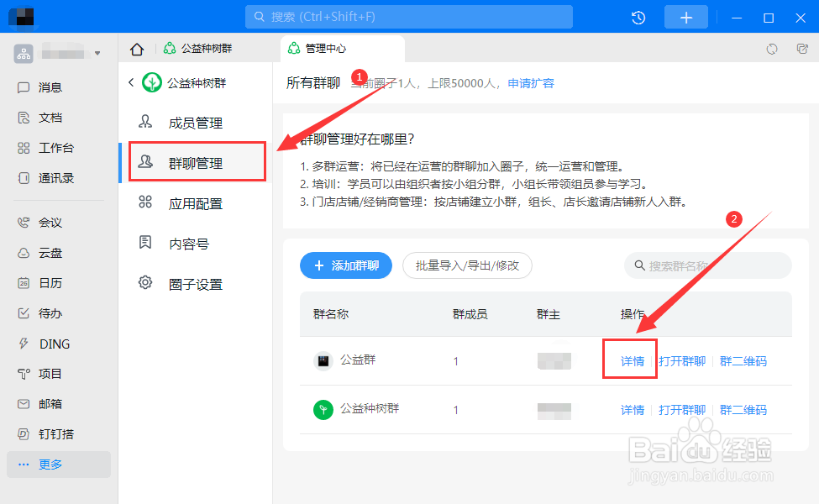Click the organization avatar icon
Screen dimensions: 819x504
[24, 53]
